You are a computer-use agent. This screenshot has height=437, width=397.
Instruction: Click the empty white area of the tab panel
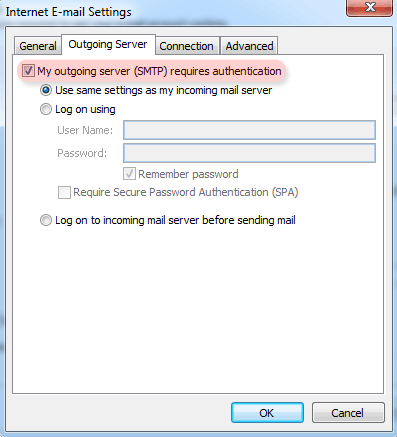pos(198,310)
